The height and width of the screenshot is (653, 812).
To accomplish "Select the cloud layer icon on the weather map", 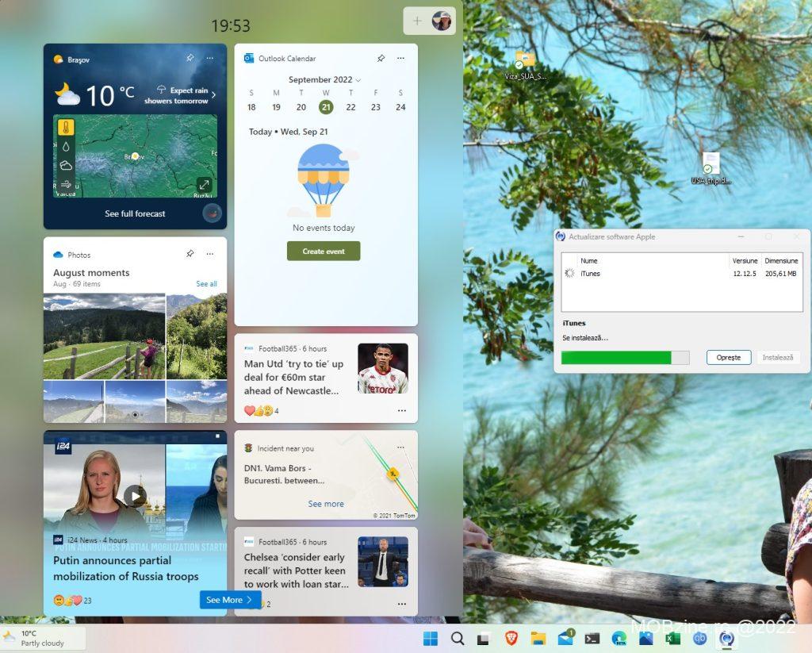I will pyautogui.click(x=66, y=165).
